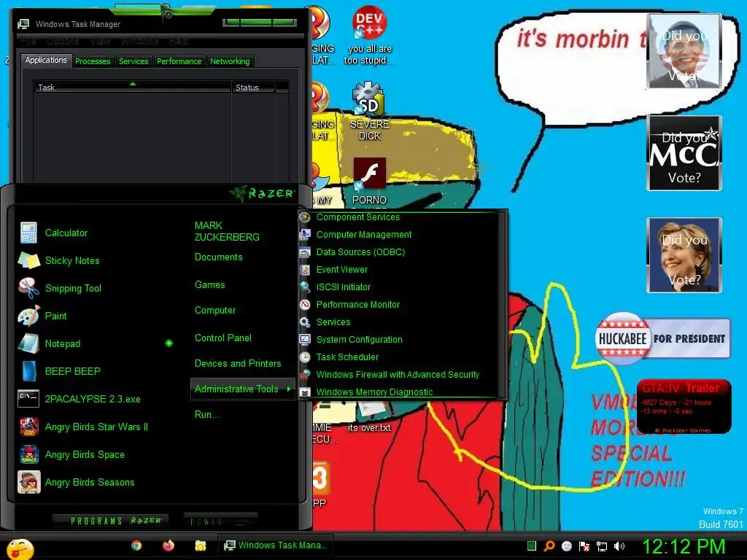The image size is (747, 560).
Task: Run 2PACALYPSE 2.3.exe
Action: (80, 399)
